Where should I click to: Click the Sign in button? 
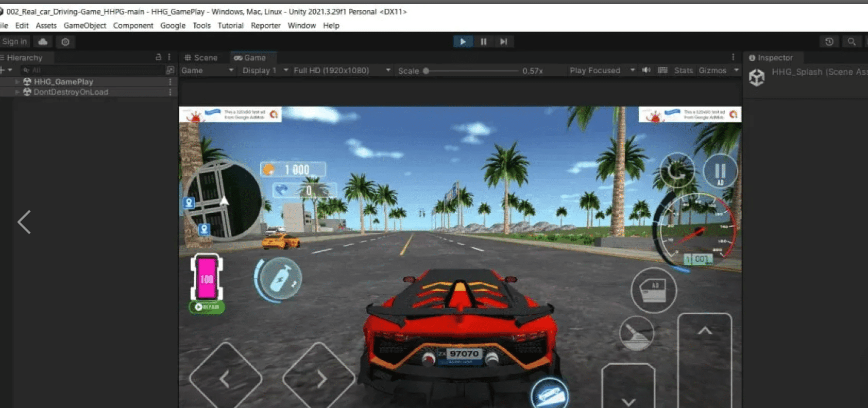tap(14, 42)
